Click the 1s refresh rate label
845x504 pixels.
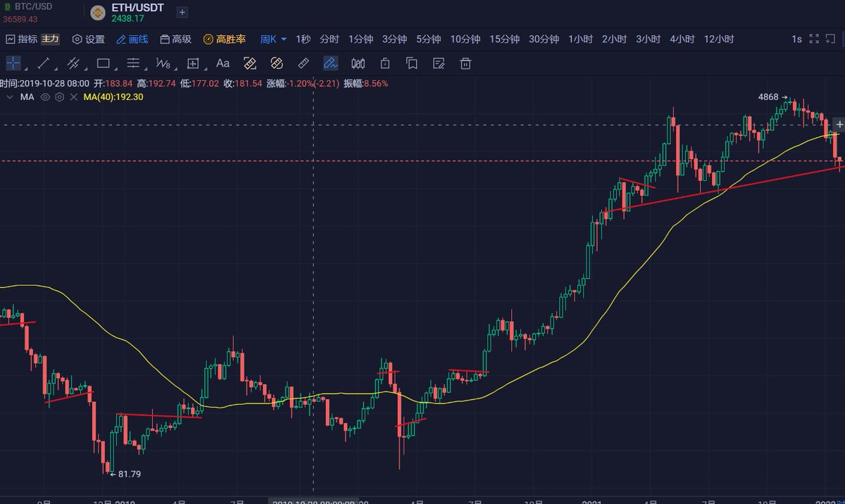(796, 39)
